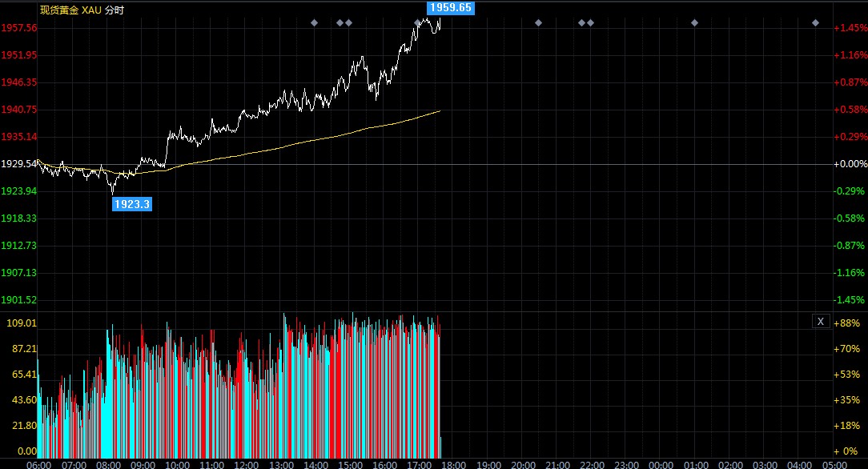The width and height of the screenshot is (868, 469).
Task: Select the diamond marker just before 15:00
Action: tap(340, 22)
